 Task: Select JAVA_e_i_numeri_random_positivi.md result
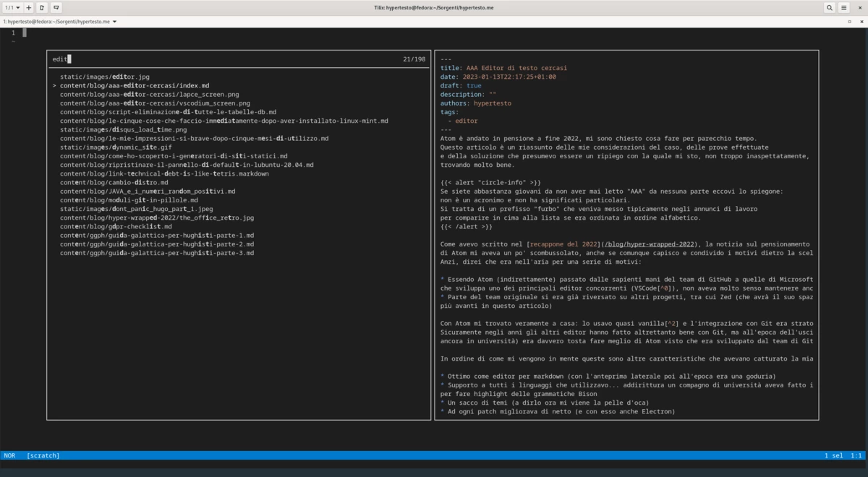148,192
